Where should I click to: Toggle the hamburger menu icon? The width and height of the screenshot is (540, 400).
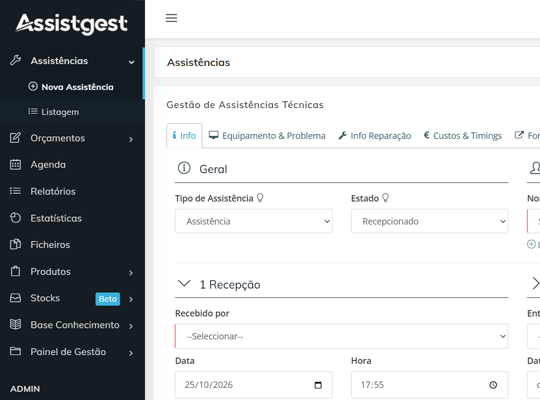pos(171,18)
